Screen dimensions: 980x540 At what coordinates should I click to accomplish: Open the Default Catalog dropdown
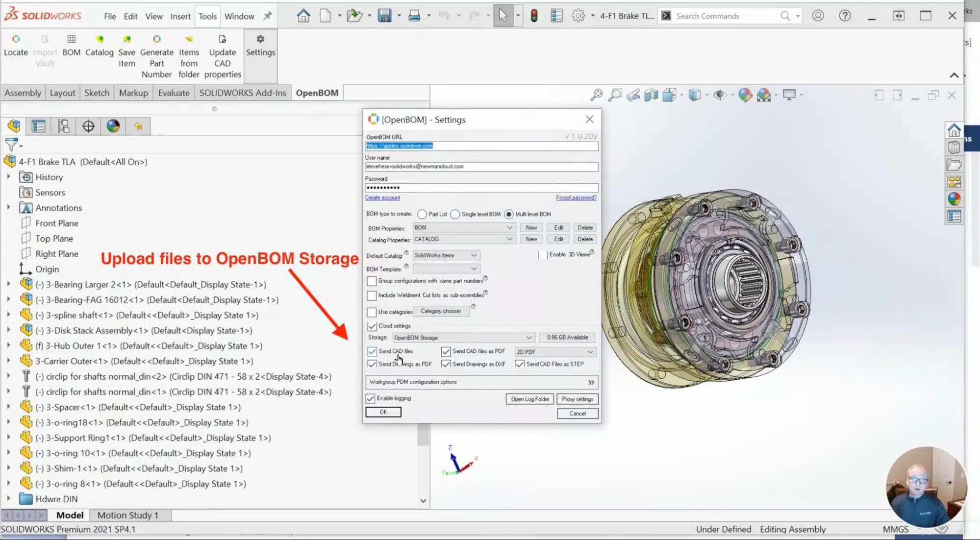point(446,255)
